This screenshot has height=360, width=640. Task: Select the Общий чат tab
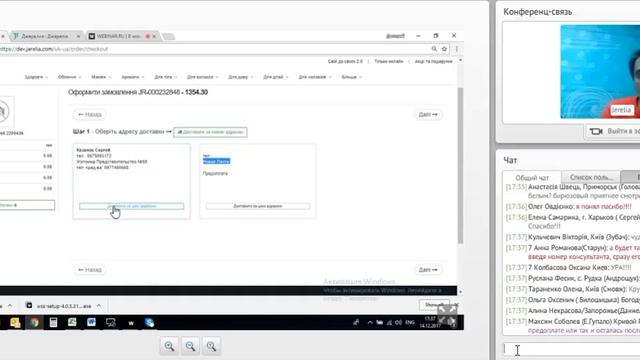(x=532, y=178)
